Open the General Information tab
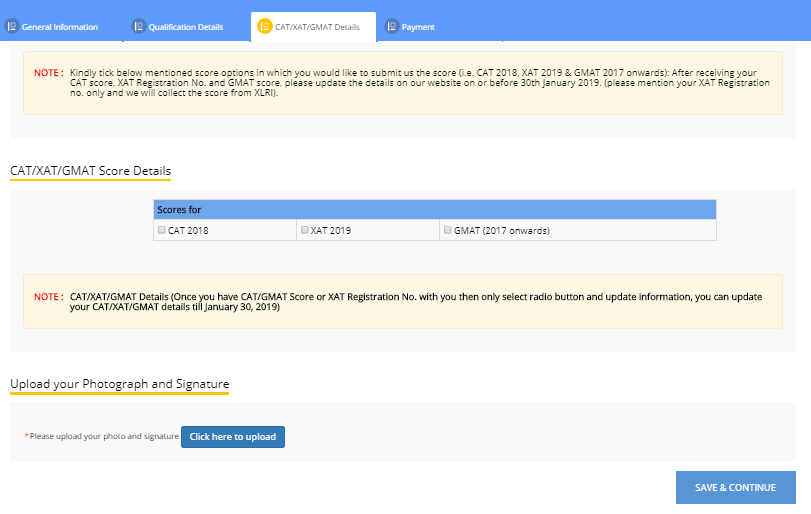811x514 pixels. coord(59,27)
